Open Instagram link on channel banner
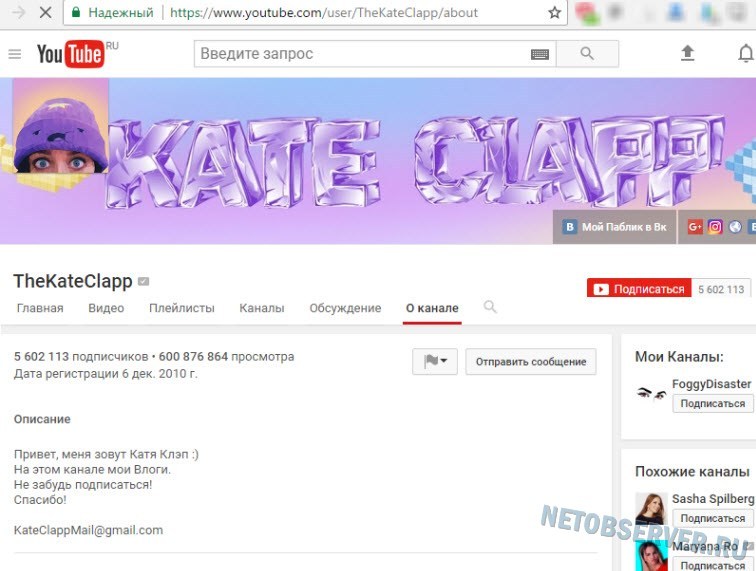 coord(715,227)
